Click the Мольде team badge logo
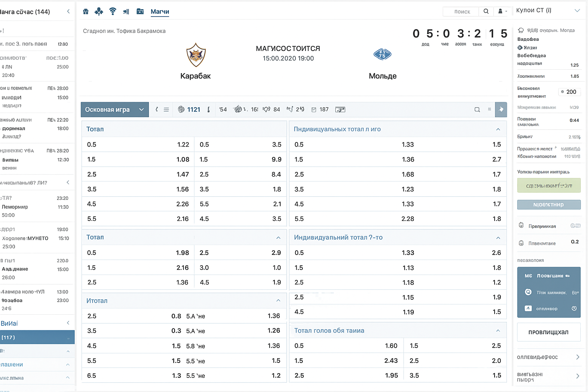Viewport: 588px width, 392px height. point(382,54)
